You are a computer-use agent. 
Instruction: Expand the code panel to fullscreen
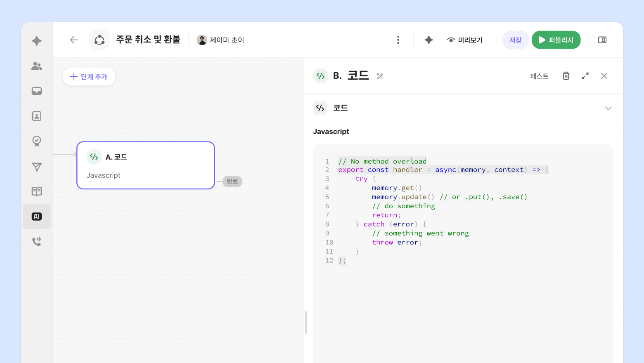coord(585,76)
